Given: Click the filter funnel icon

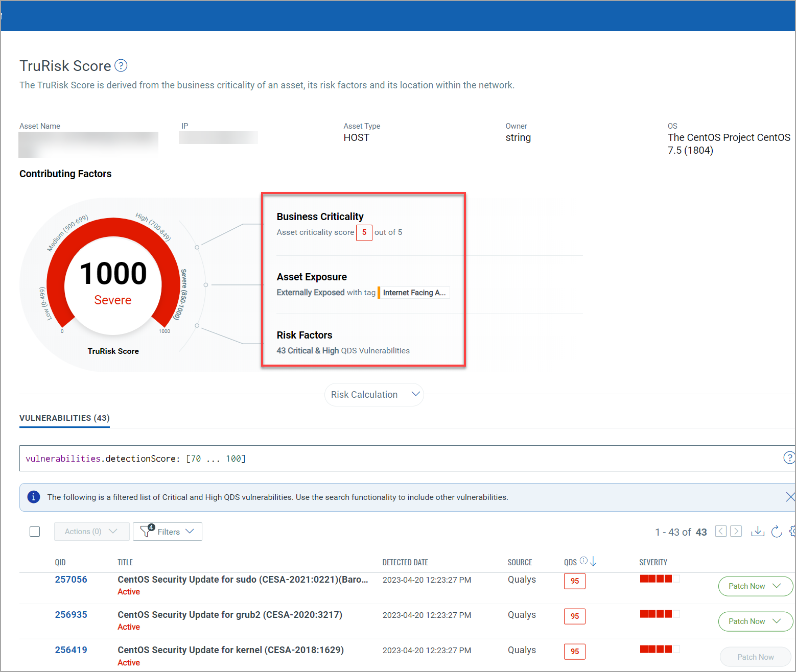Looking at the screenshot, I should point(147,531).
